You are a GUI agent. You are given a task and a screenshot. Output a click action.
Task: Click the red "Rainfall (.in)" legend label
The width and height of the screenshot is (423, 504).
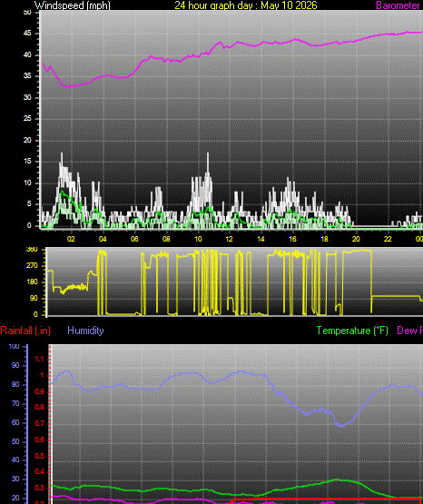25,331
